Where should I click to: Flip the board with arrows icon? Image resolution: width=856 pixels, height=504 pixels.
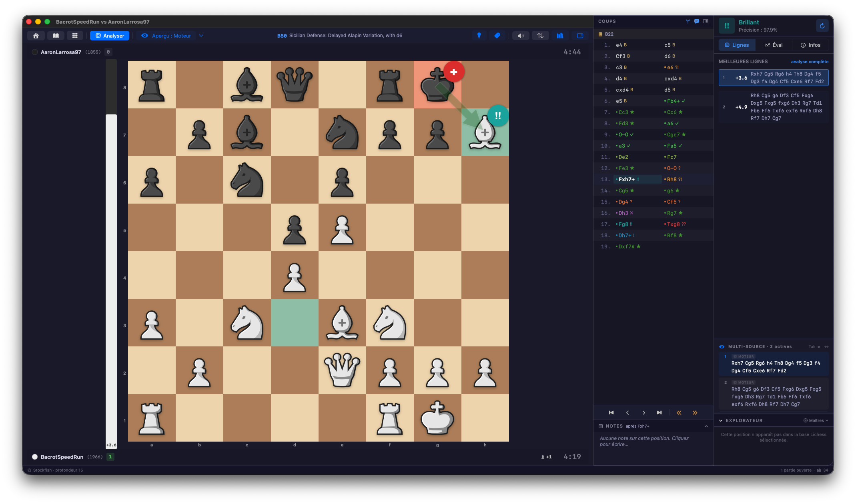540,36
